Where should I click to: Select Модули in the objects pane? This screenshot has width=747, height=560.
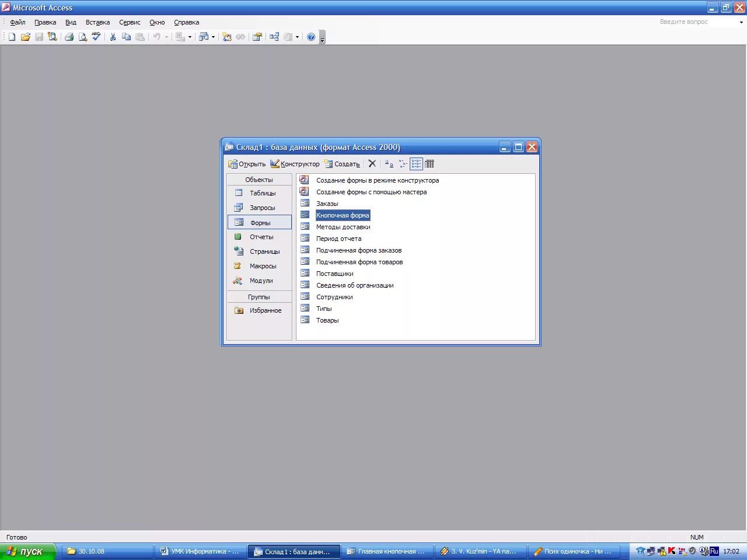click(x=259, y=281)
